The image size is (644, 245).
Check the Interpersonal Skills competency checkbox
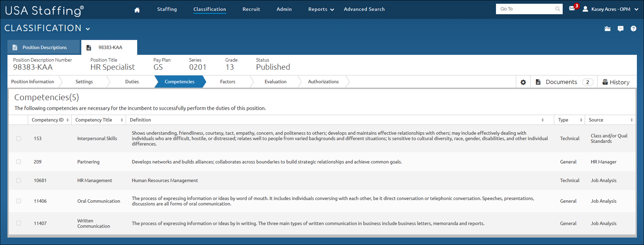pos(19,138)
